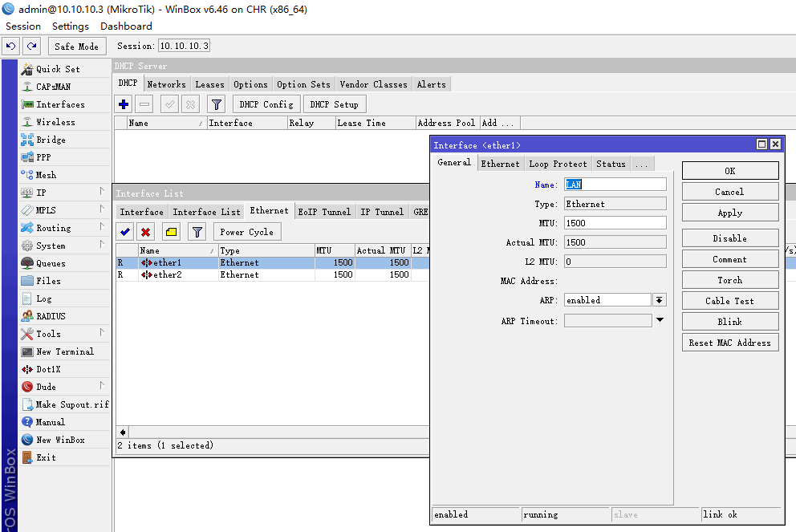Click the Session address field

(x=184, y=47)
